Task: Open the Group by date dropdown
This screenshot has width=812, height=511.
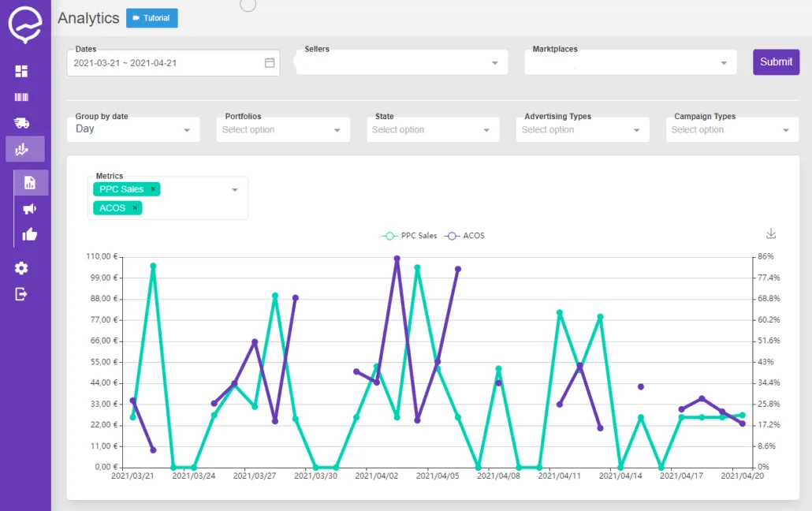Action: 133,129
